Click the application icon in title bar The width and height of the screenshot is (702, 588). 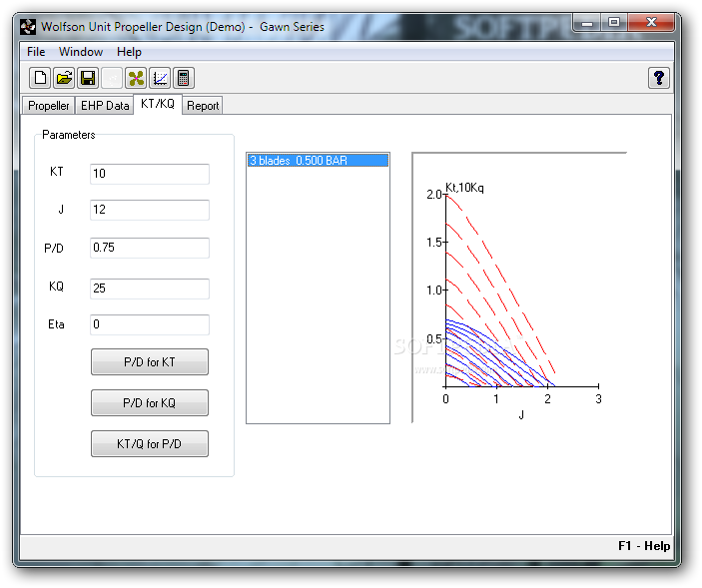pos(28,27)
